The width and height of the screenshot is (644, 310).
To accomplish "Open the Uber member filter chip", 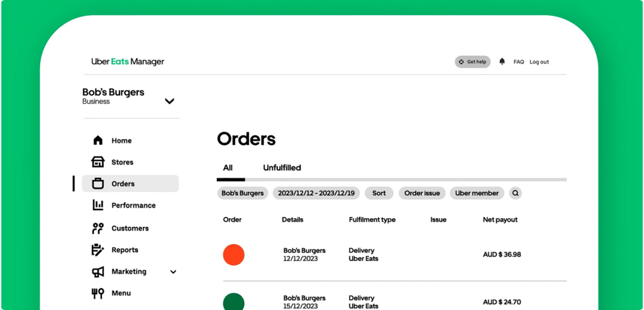I will (477, 193).
